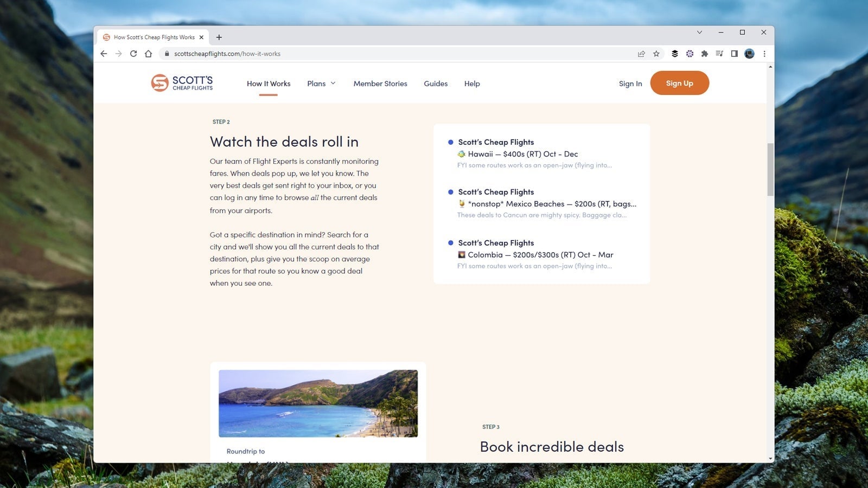Open the Chrome three-dot menu
This screenshot has height=488, width=868.
tap(764, 54)
